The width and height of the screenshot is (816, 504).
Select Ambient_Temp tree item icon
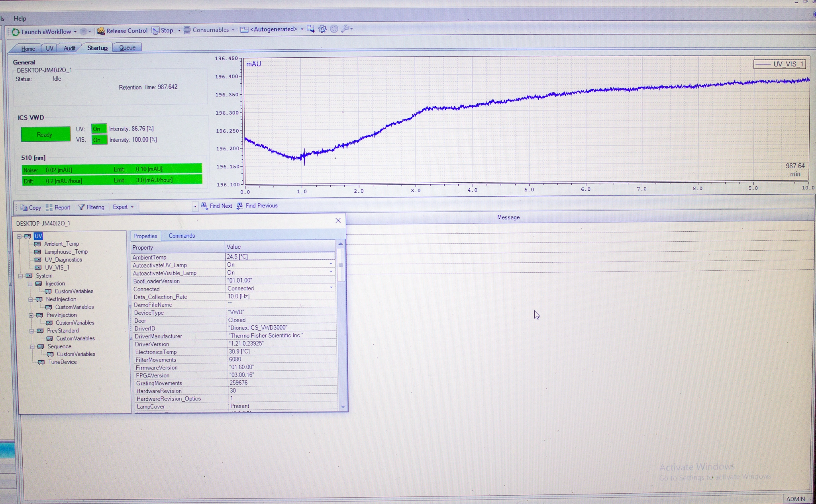[x=37, y=244]
